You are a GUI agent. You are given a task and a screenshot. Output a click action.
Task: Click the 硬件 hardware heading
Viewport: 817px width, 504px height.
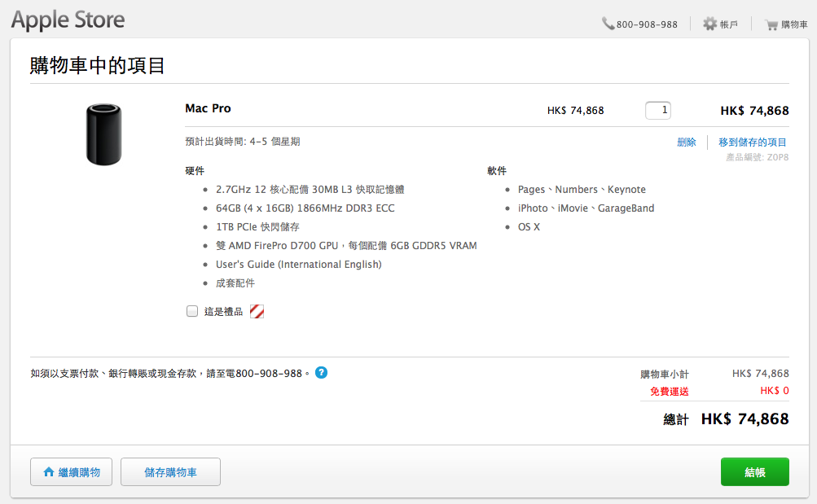tap(195, 171)
